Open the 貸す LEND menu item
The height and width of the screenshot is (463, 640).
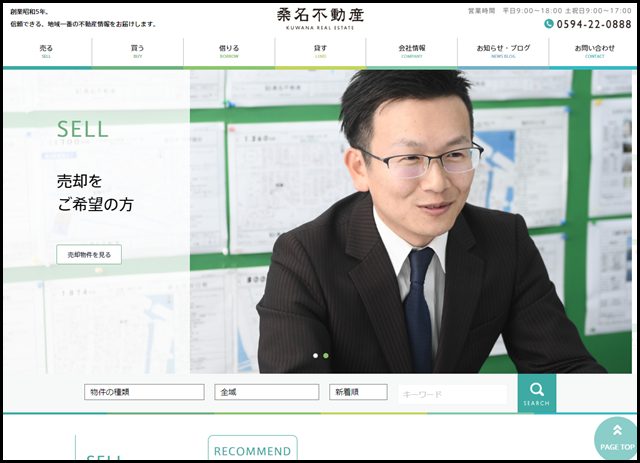[320, 51]
